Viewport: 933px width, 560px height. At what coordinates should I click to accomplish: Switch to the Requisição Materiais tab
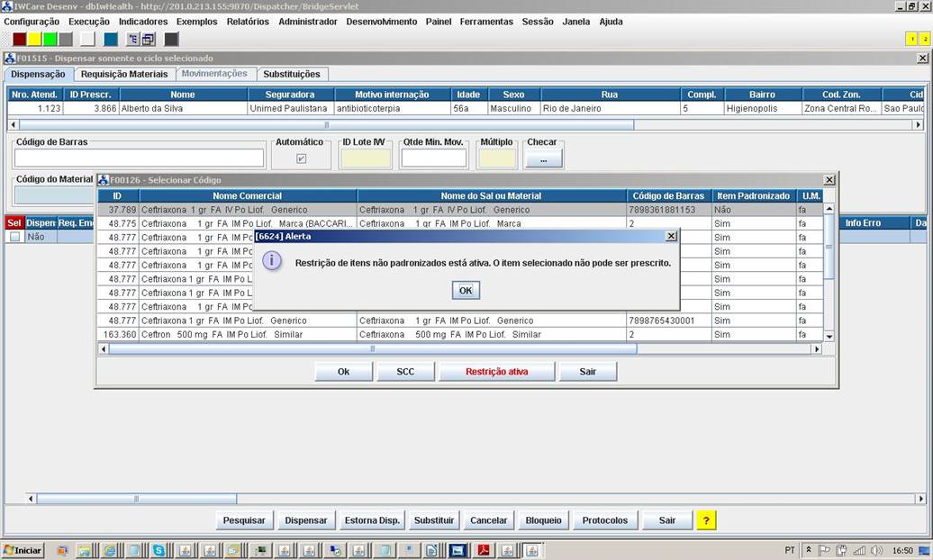pyautogui.click(x=124, y=74)
